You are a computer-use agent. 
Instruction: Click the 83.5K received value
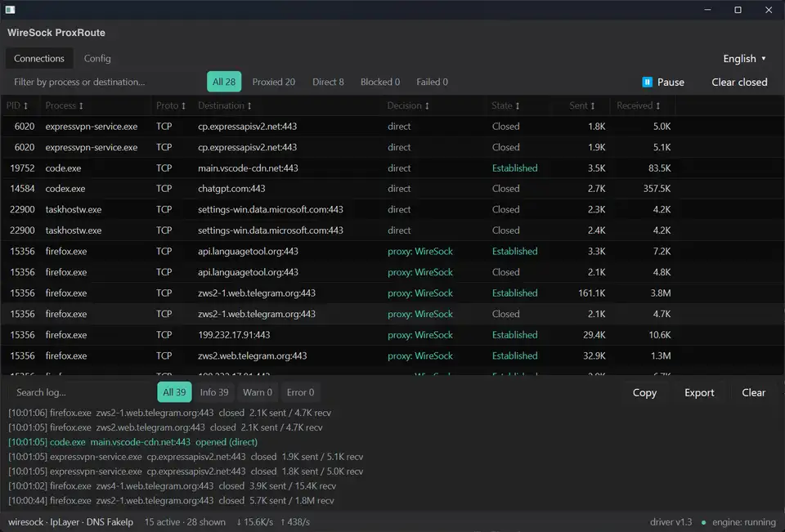coord(659,168)
